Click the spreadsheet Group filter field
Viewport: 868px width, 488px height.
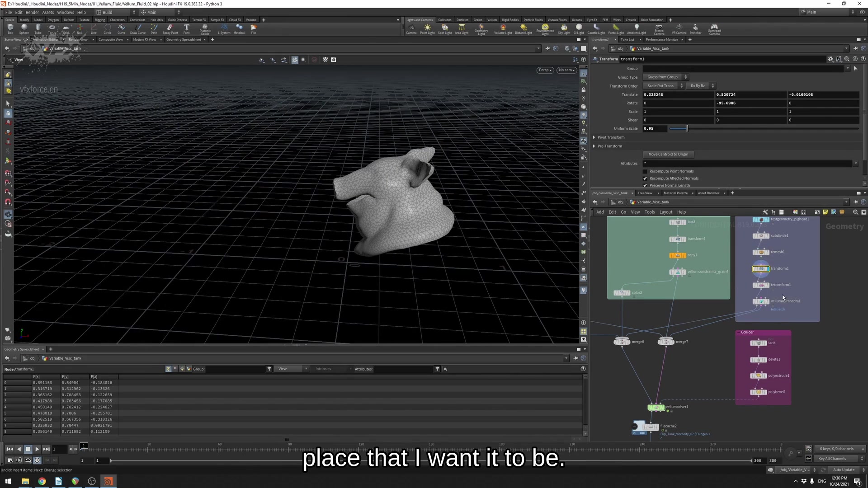pyautogui.click(x=235, y=369)
